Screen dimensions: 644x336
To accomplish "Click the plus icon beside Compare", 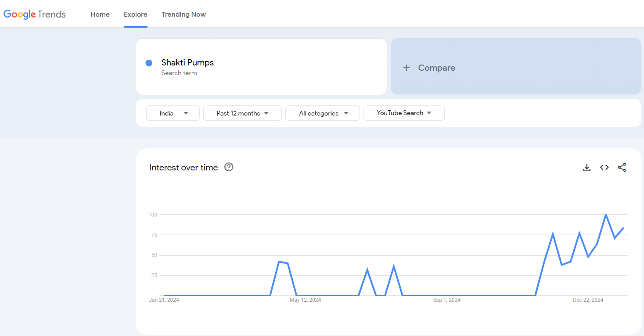I will [x=407, y=68].
